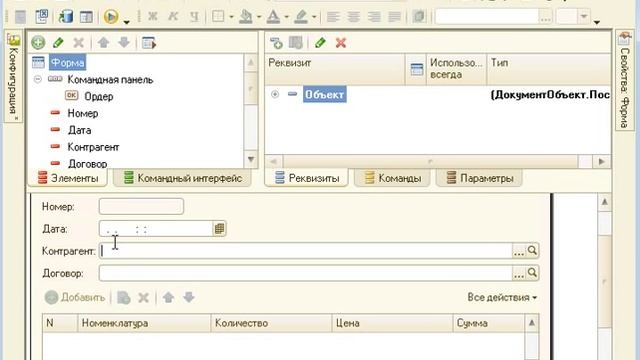The image size is (640, 360).
Task: Toggle underline Ч formatting
Action: tap(194, 16)
